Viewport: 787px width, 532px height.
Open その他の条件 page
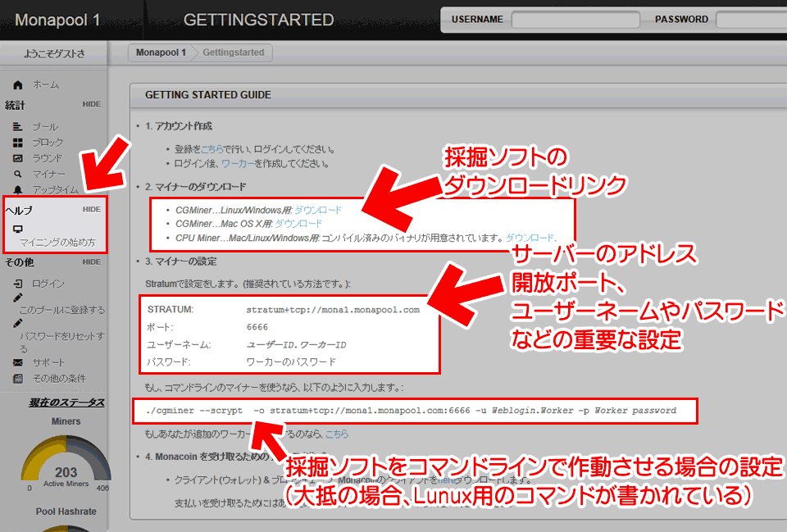(x=59, y=379)
